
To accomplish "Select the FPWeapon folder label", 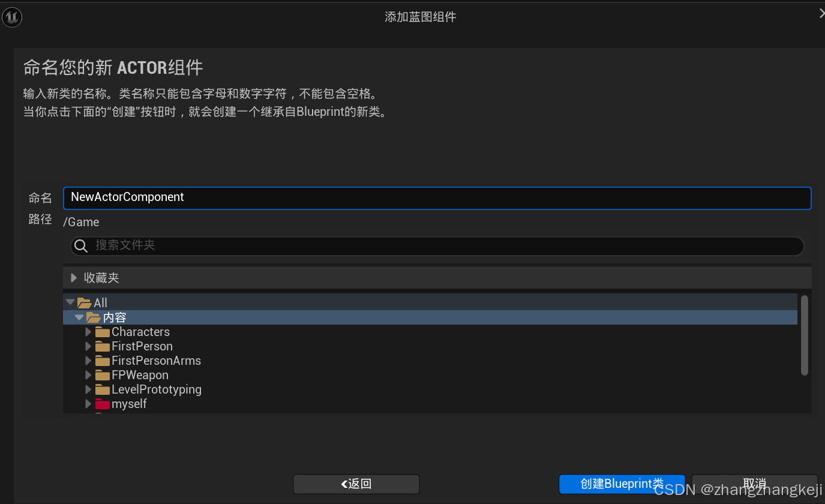I will click(x=140, y=375).
